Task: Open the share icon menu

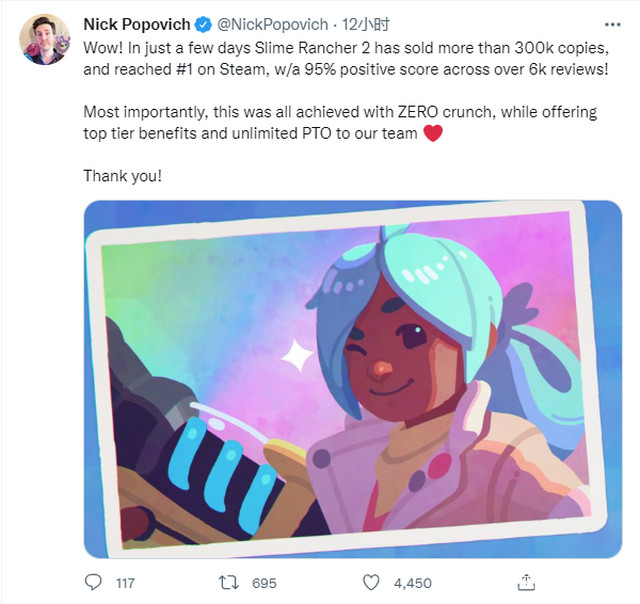Action: click(x=526, y=581)
